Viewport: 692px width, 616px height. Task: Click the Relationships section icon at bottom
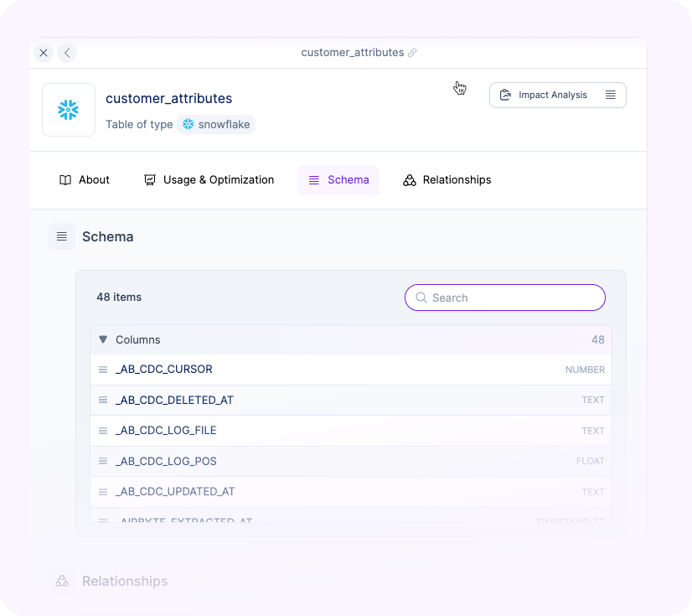(x=62, y=581)
